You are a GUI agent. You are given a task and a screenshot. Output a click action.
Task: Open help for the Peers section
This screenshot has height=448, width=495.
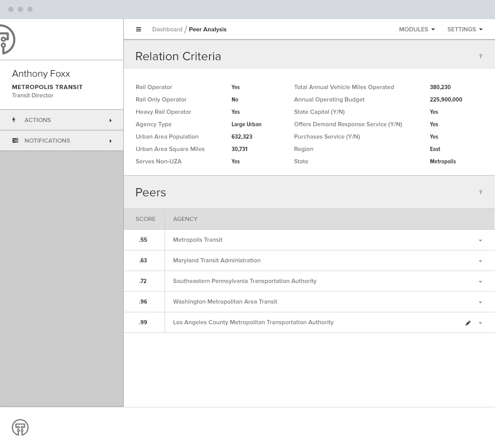(481, 192)
